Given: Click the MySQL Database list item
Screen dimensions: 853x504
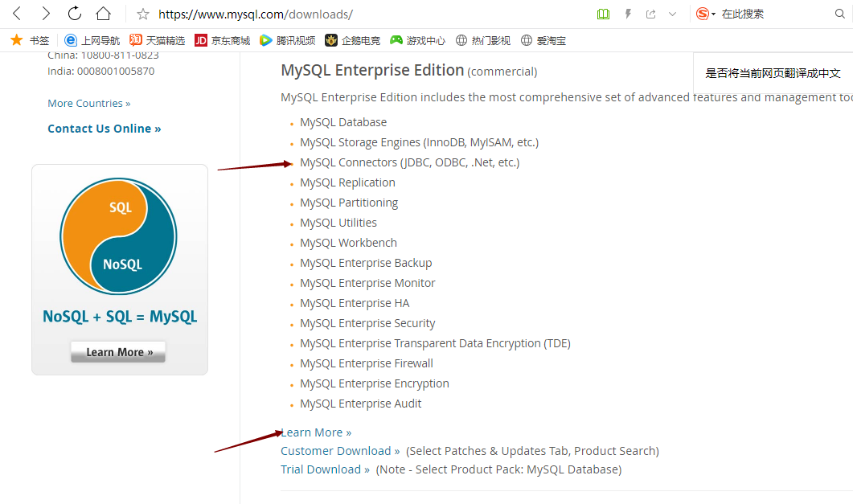Looking at the screenshot, I should [x=343, y=122].
